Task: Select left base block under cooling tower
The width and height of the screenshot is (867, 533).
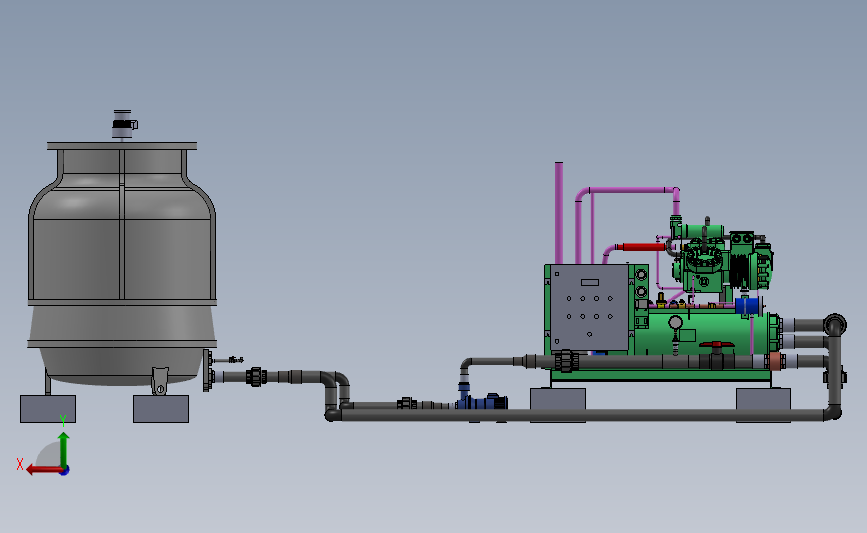Action: tap(48, 409)
